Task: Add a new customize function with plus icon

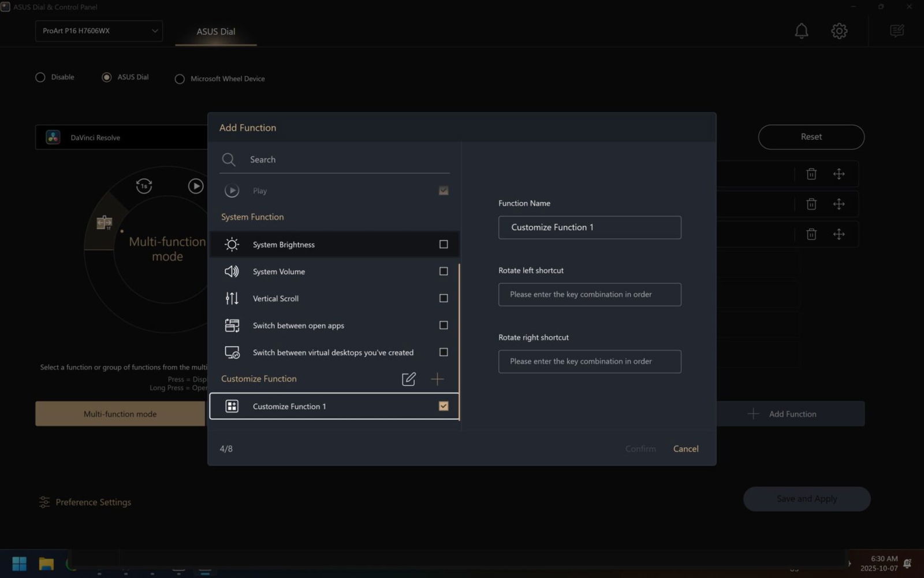Action: pos(437,379)
